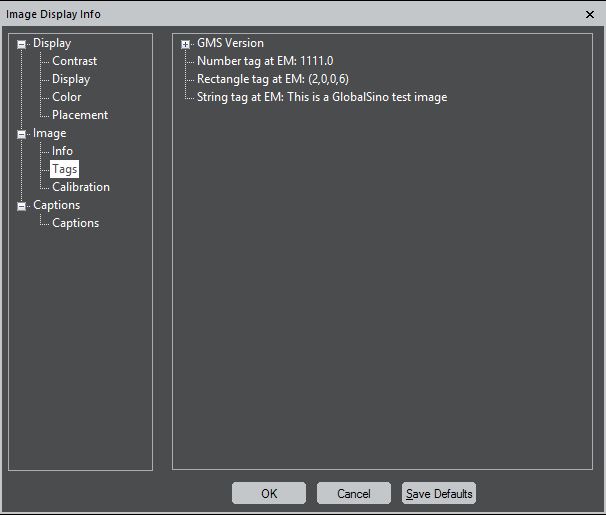The width and height of the screenshot is (606, 515).
Task: Click the GMS Version tag label
Action: tap(230, 43)
